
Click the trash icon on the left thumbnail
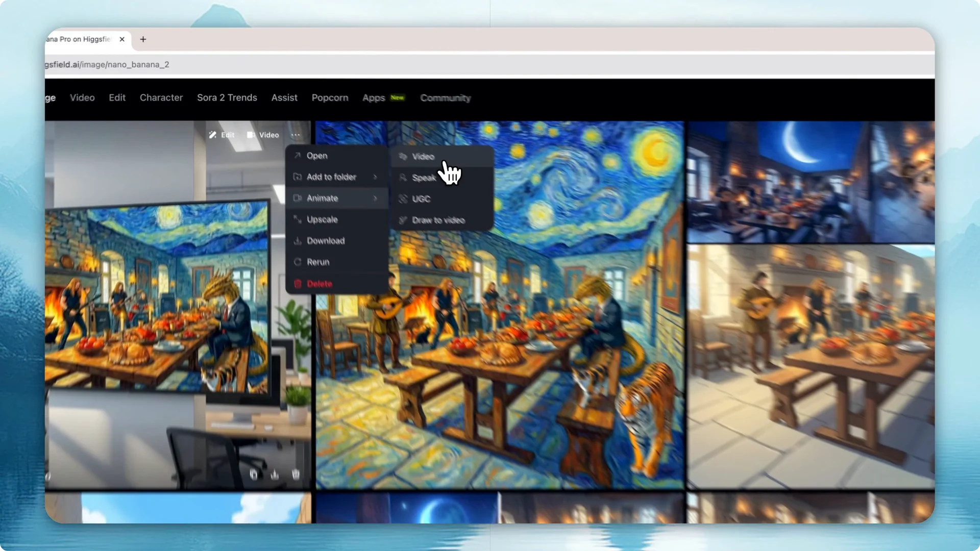click(x=295, y=474)
